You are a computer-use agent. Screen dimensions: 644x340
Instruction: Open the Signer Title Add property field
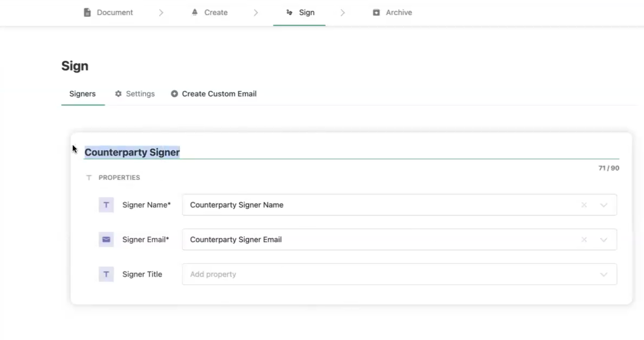pyautogui.click(x=399, y=274)
